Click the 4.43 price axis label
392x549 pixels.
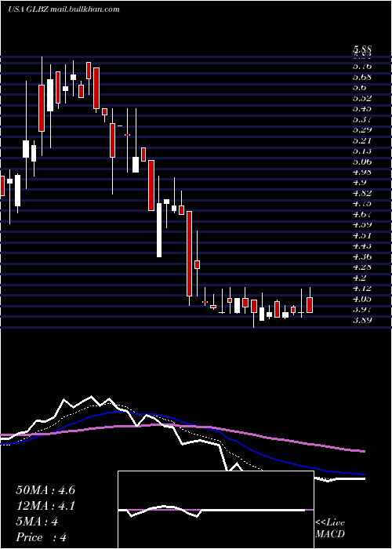(362, 245)
